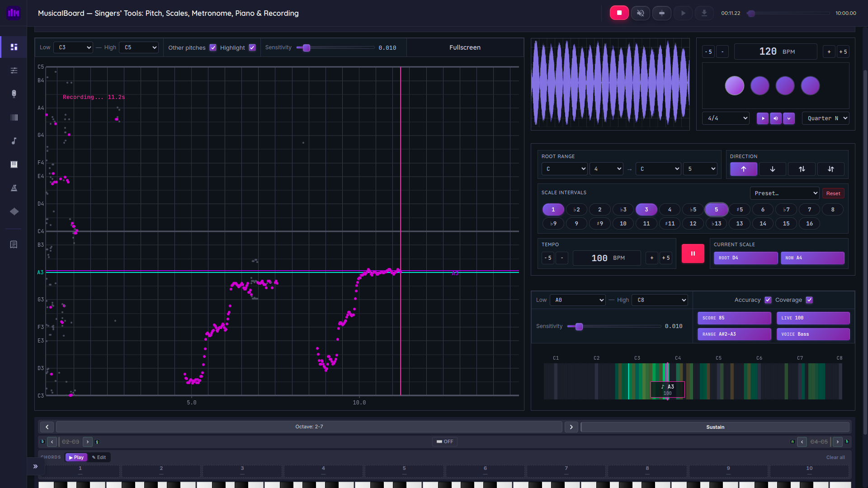Open the metronome sidebar tool
This screenshot has height=488, width=868.
click(x=14, y=188)
